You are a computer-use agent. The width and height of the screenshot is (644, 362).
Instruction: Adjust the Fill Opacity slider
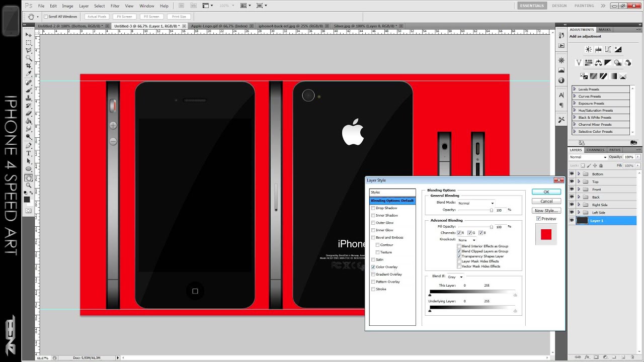coord(492,227)
